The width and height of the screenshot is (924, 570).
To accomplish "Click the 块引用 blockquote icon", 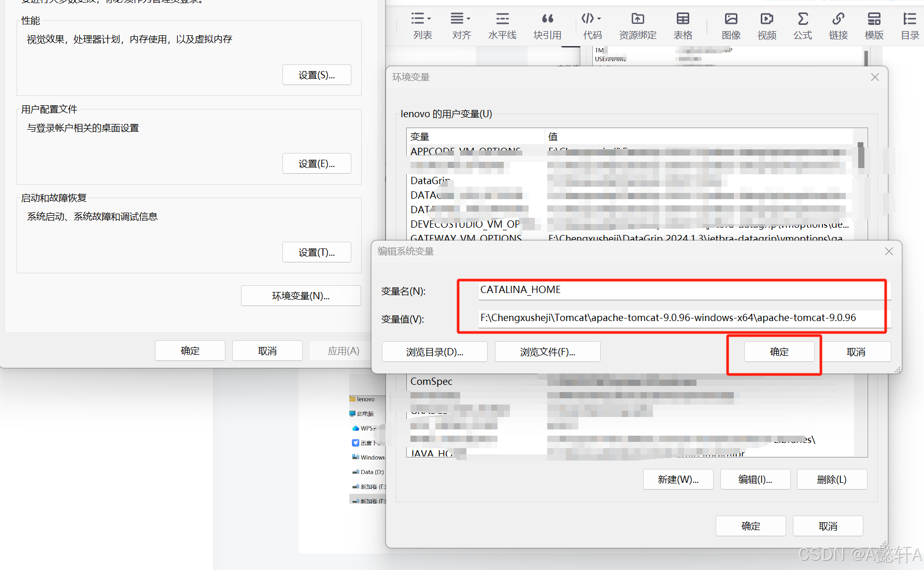I will [x=547, y=25].
